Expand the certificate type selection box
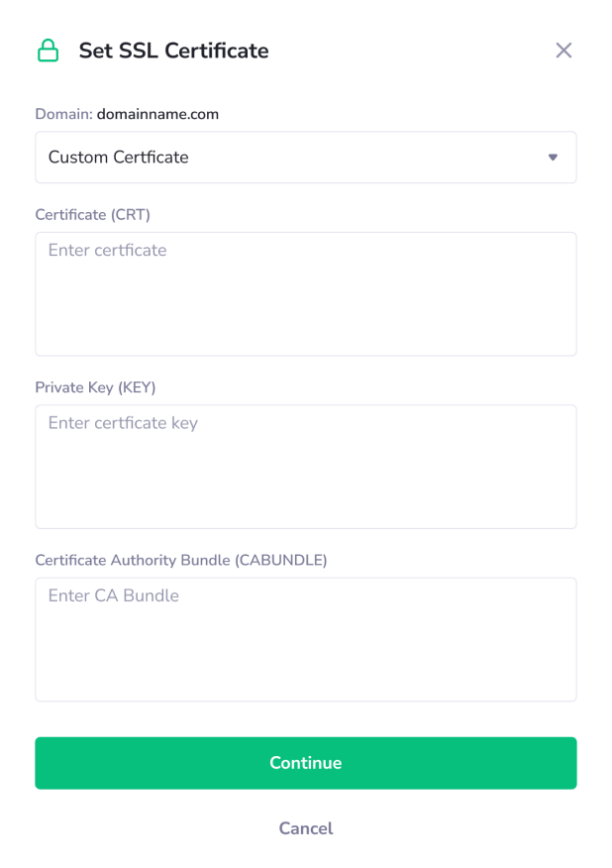Viewport: 612px width, 868px height. pos(305,157)
